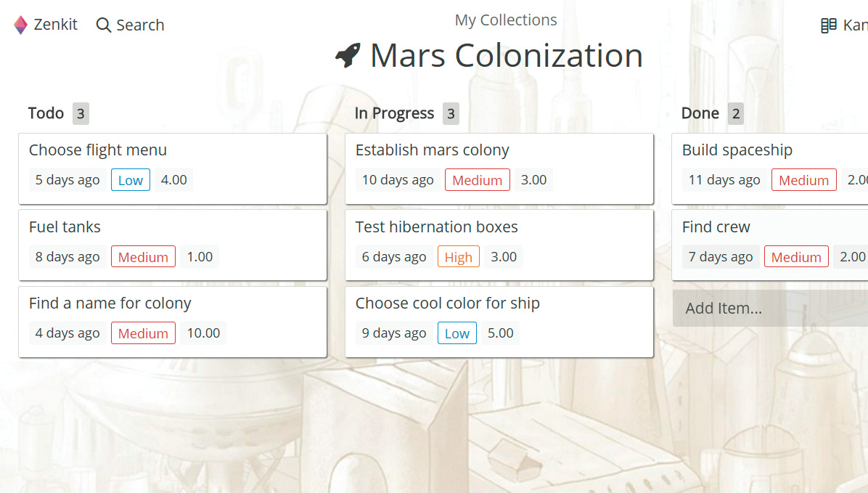Click Add Item in Done column
This screenshot has width=868, height=493.
[x=724, y=308]
